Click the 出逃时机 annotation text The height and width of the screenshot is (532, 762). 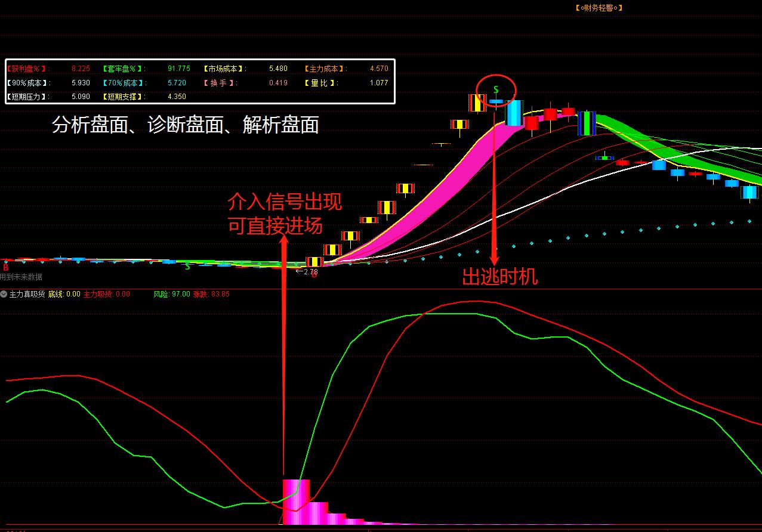pyautogui.click(x=500, y=277)
